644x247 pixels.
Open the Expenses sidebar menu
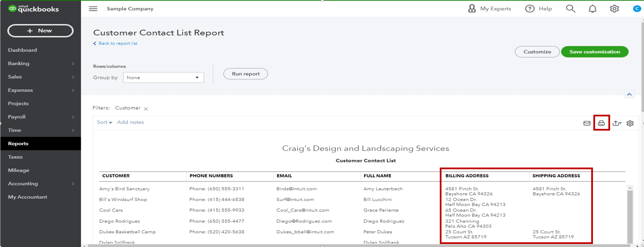(20, 90)
